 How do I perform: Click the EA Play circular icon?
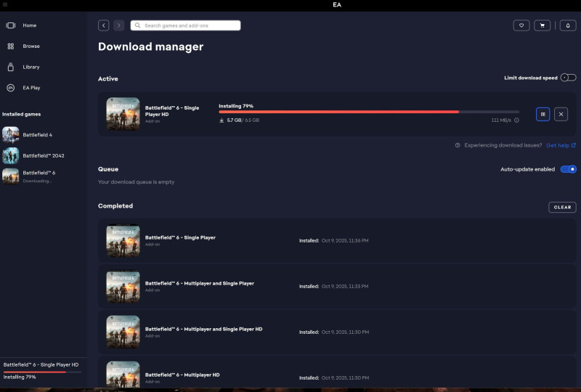[11, 88]
